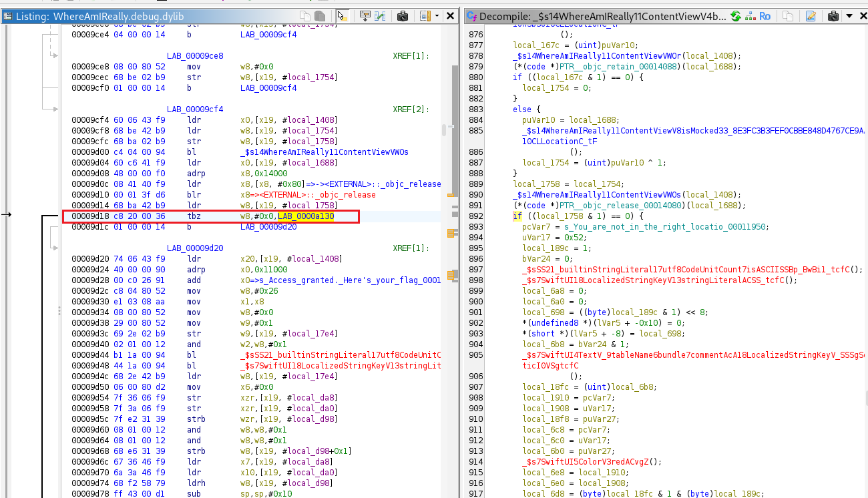Click the highlighted LAB_0000a130 label reference
Screen dimensions: 868x498
pos(306,216)
